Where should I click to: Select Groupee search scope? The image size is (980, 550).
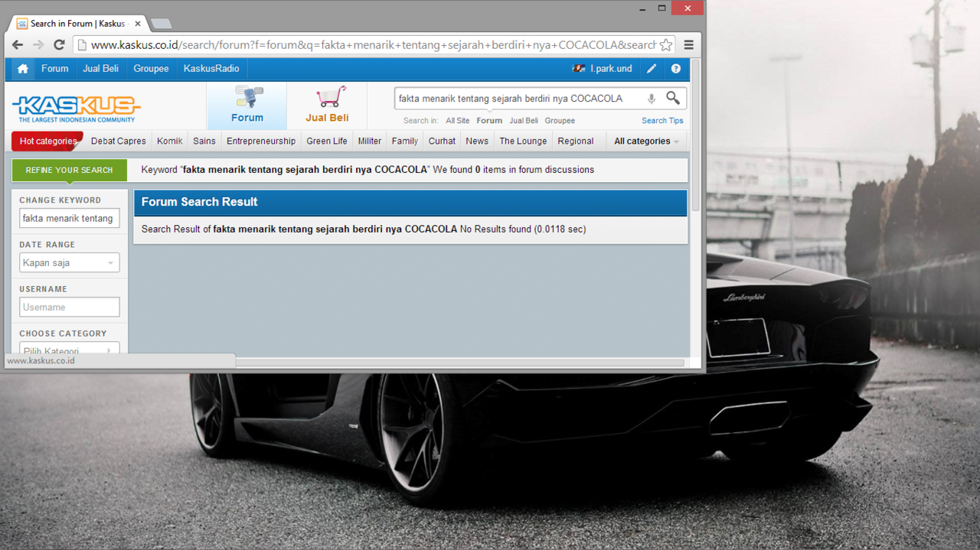pos(560,121)
